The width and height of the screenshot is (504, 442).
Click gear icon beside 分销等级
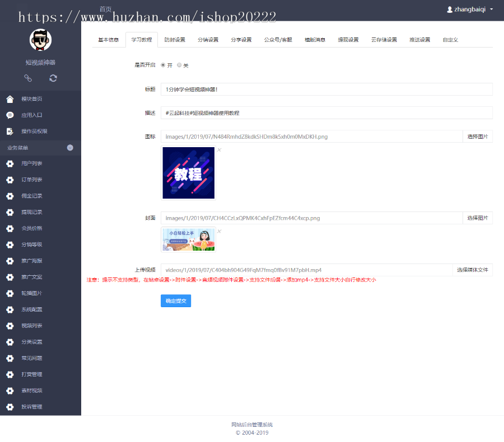10,244
